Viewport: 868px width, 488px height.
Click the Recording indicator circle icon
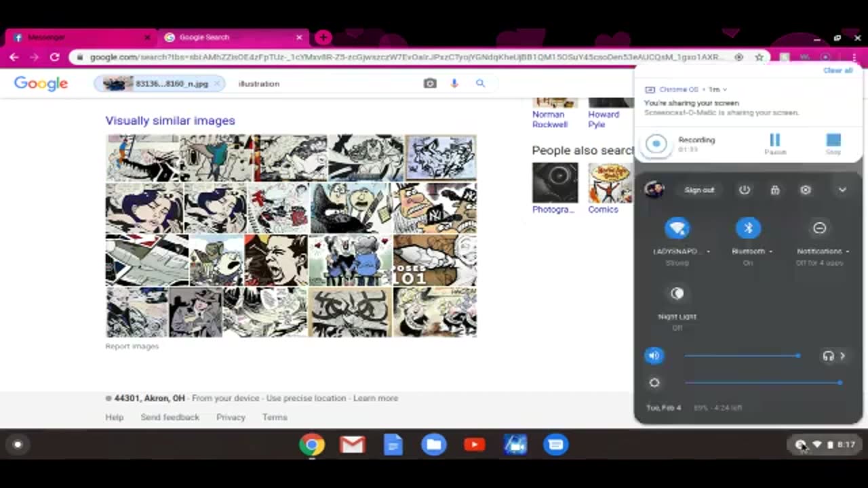(x=656, y=144)
